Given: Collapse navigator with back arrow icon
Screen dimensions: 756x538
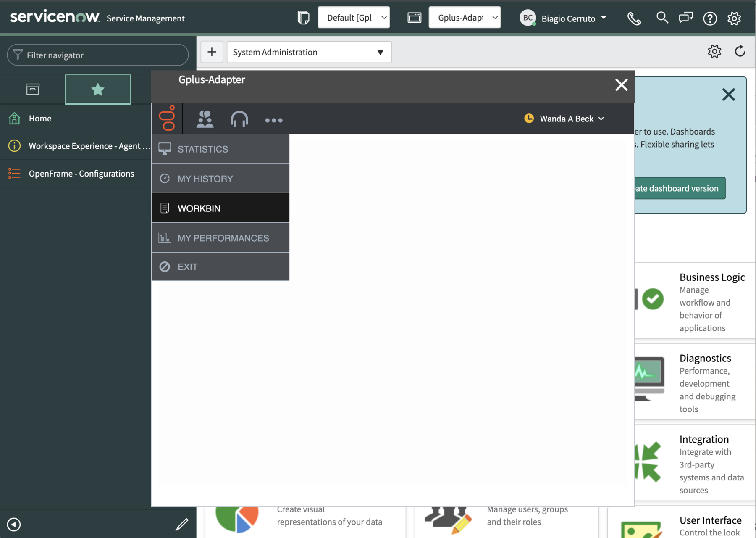Looking at the screenshot, I should pos(14,524).
